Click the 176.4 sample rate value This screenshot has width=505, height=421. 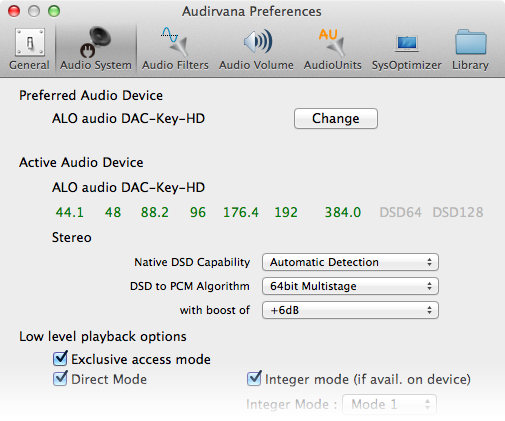(x=241, y=212)
